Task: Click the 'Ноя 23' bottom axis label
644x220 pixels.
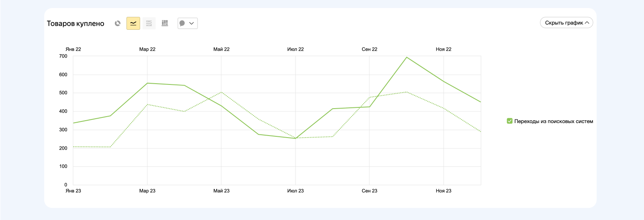Action: tap(443, 191)
